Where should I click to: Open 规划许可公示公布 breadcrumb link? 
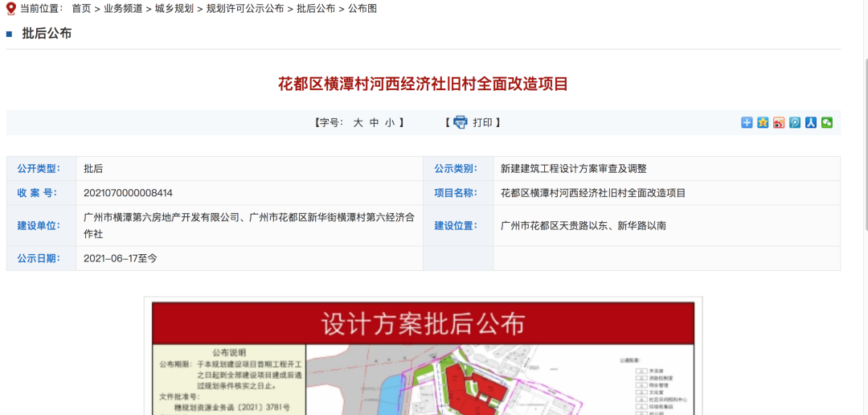coord(245,9)
